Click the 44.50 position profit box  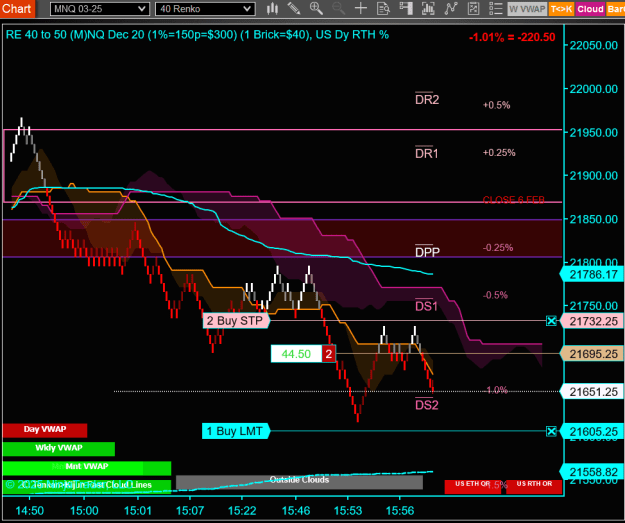pyautogui.click(x=296, y=354)
